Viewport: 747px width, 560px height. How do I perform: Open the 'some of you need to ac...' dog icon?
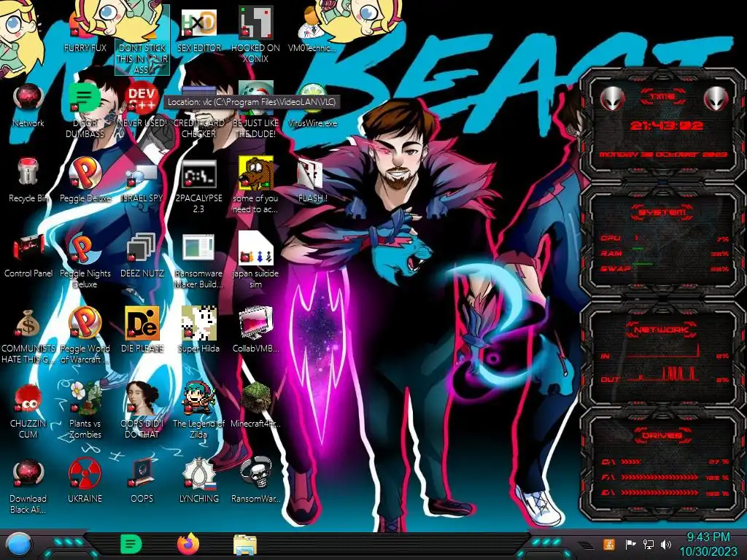coord(255,186)
